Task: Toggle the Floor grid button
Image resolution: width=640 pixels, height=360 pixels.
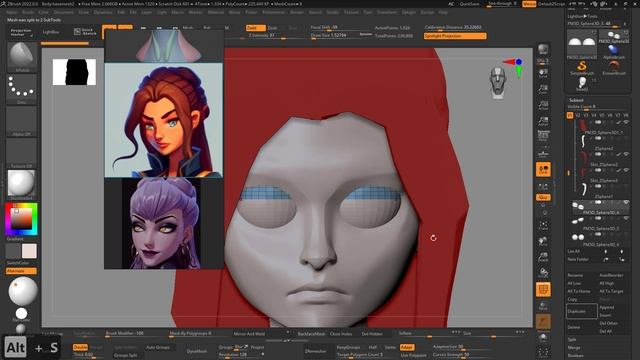Action: [543, 153]
